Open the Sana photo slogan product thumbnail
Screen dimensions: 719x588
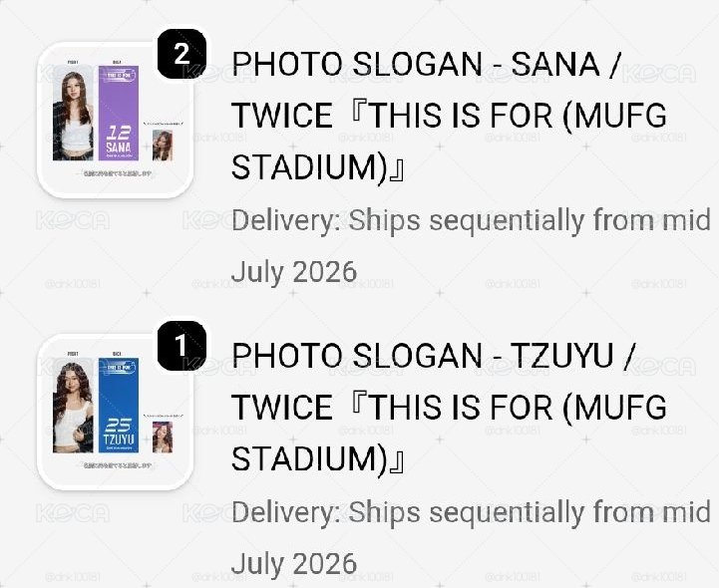[115, 120]
